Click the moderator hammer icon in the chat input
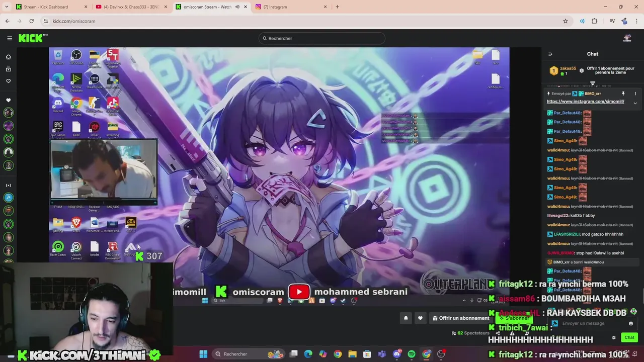The height and width of the screenshot is (362, 644). point(554,323)
